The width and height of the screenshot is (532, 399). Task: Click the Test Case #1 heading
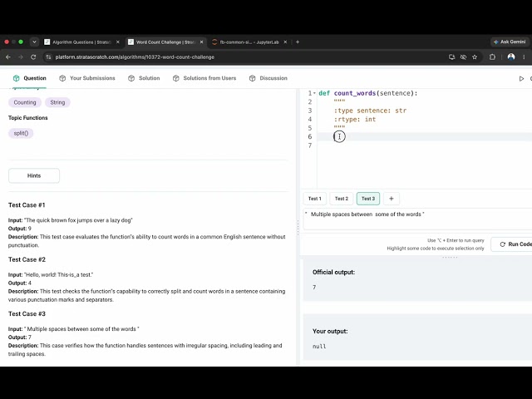[27, 205]
